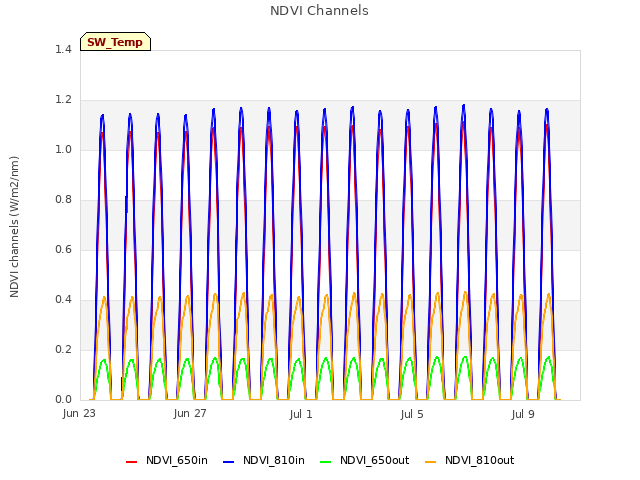
Task: Click the red NDVI_650in legend swatch
Action: click(131, 462)
